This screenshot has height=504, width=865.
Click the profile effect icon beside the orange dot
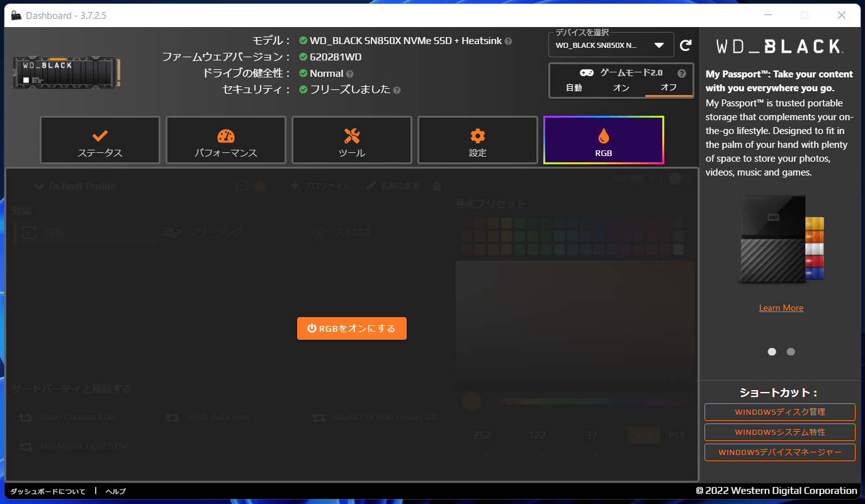241,186
